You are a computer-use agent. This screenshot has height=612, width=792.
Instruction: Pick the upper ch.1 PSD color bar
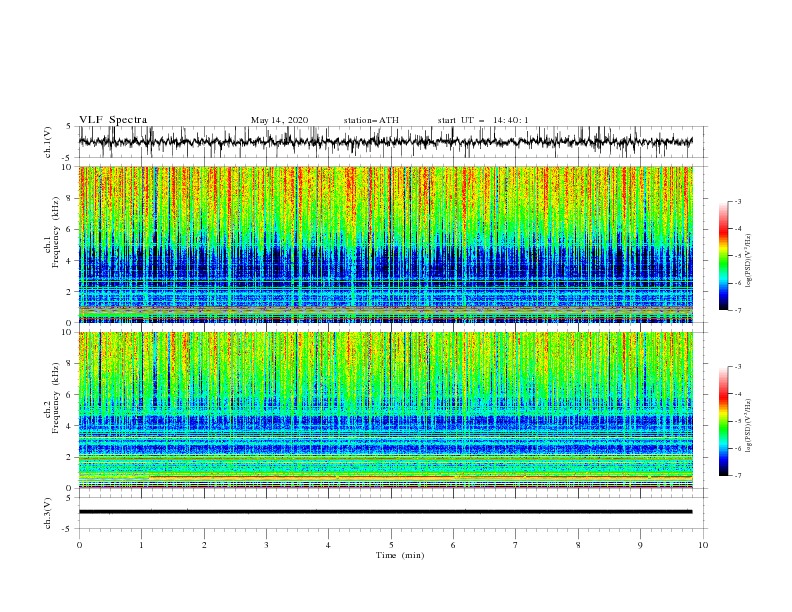pos(724,256)
